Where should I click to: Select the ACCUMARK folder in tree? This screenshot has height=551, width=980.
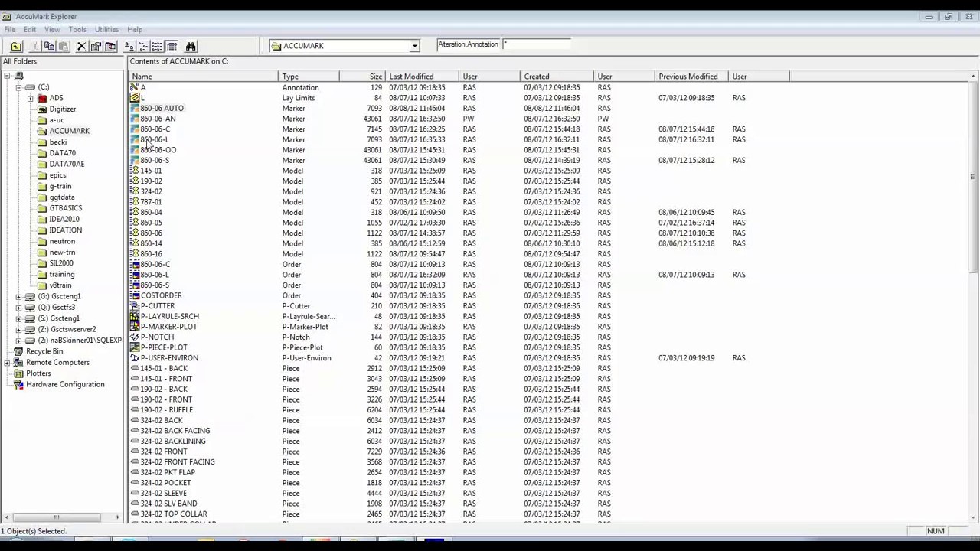click(x=69, y=131)
